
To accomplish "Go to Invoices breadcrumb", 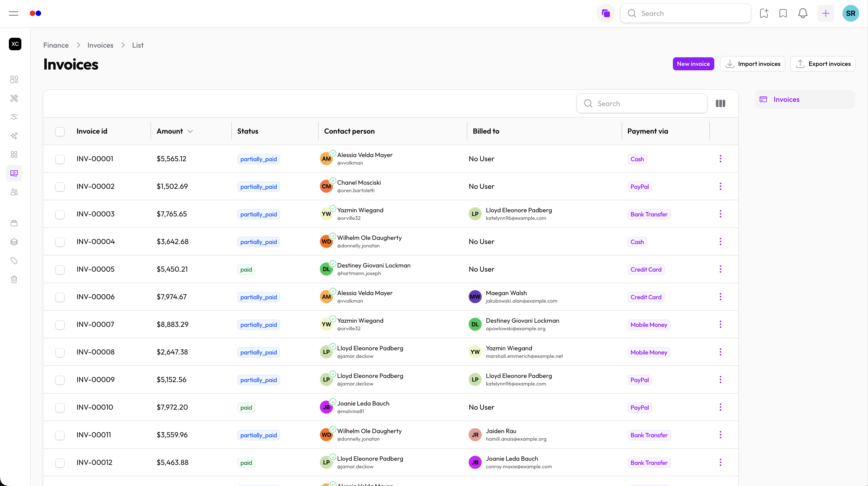I will pos(100,45).
